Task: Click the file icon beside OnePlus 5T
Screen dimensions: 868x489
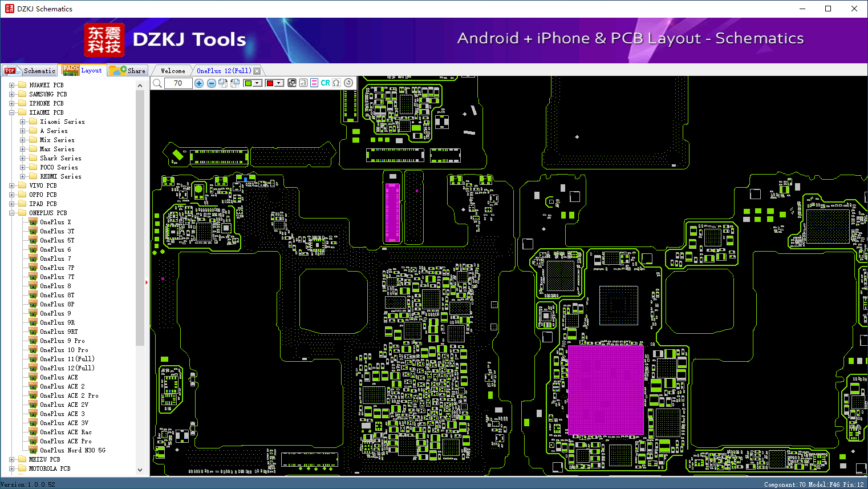Action: pos(33,240)
